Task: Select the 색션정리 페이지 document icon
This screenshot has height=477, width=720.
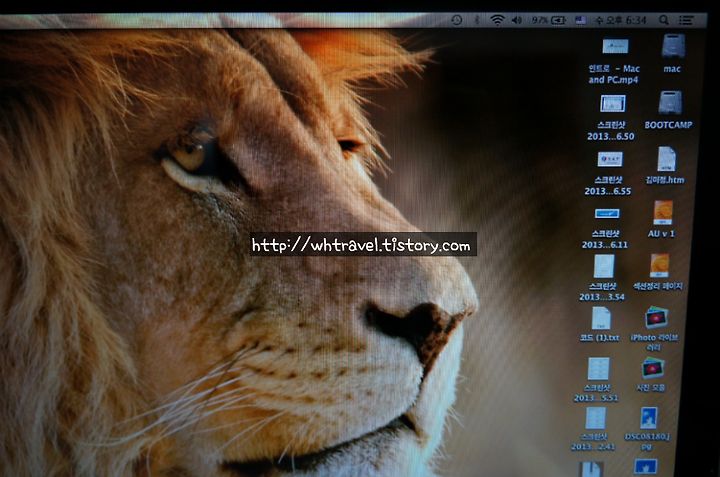Action: [x=659, y=265]
